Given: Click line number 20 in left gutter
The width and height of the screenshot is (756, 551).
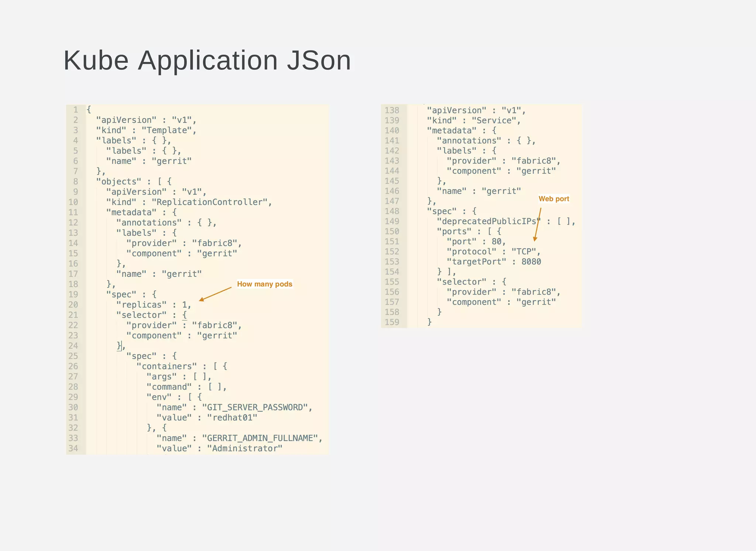Looking at the screenshot, I should point(73,305).
